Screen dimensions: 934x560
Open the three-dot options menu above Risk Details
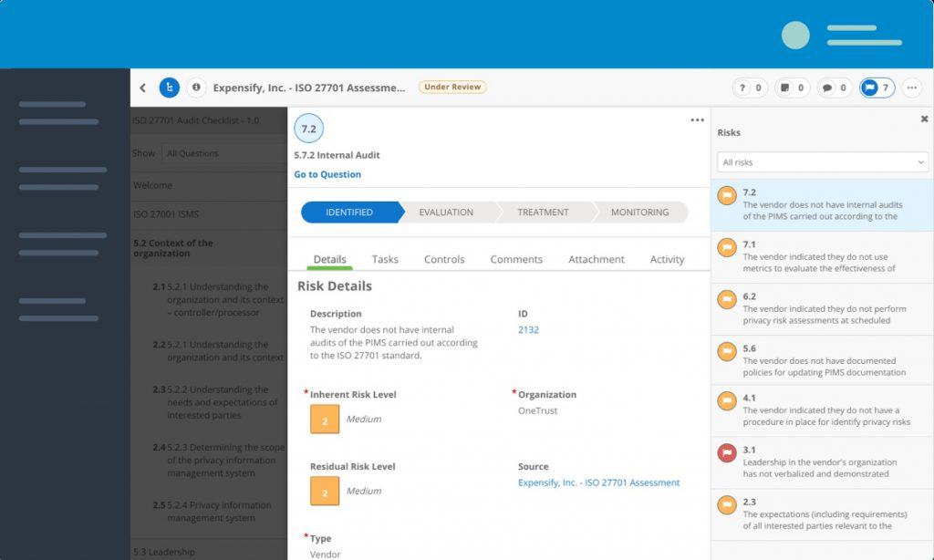tap(696, 119)
